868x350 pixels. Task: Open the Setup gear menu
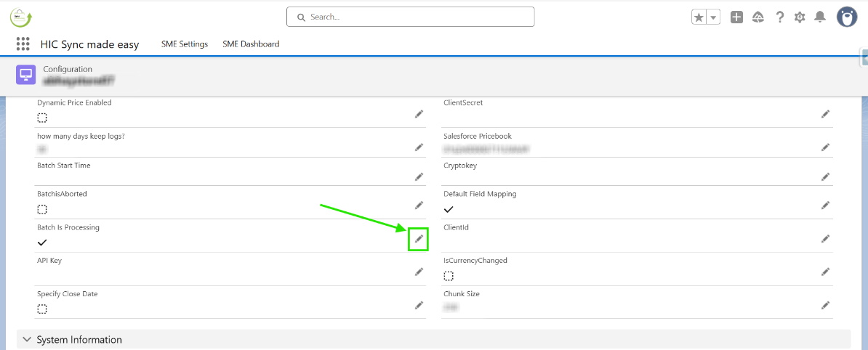pyautogui.click(x=800, y=17)
